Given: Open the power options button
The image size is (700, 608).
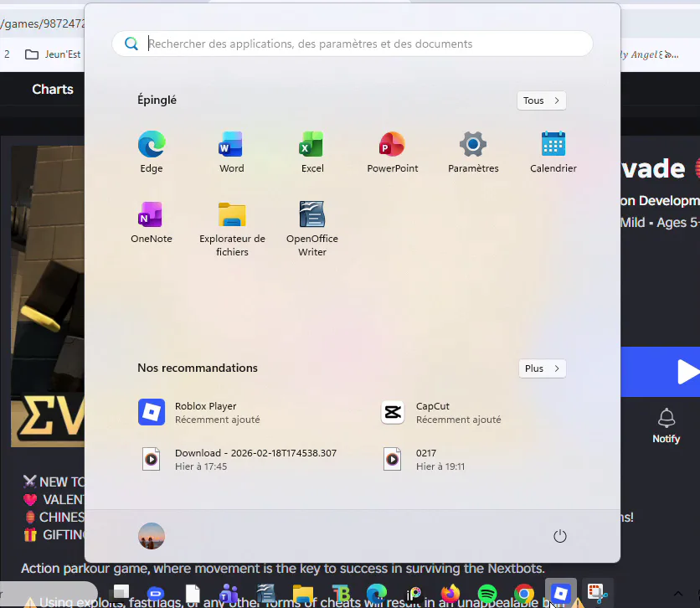Looking at the screenshot, I should click(560, 536).
